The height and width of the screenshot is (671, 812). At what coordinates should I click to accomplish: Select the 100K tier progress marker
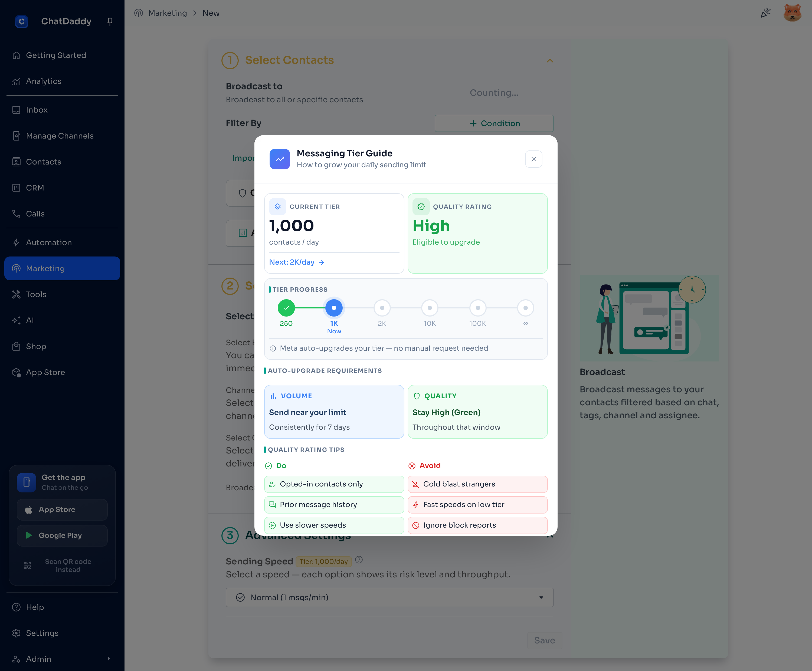coord(478,308)
